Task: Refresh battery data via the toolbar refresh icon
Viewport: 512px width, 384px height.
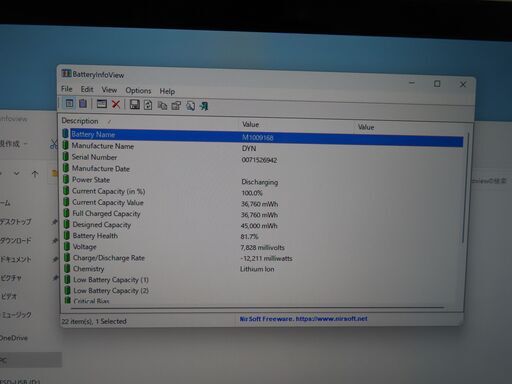Action: pyautogui.click(x=148, y=105)
